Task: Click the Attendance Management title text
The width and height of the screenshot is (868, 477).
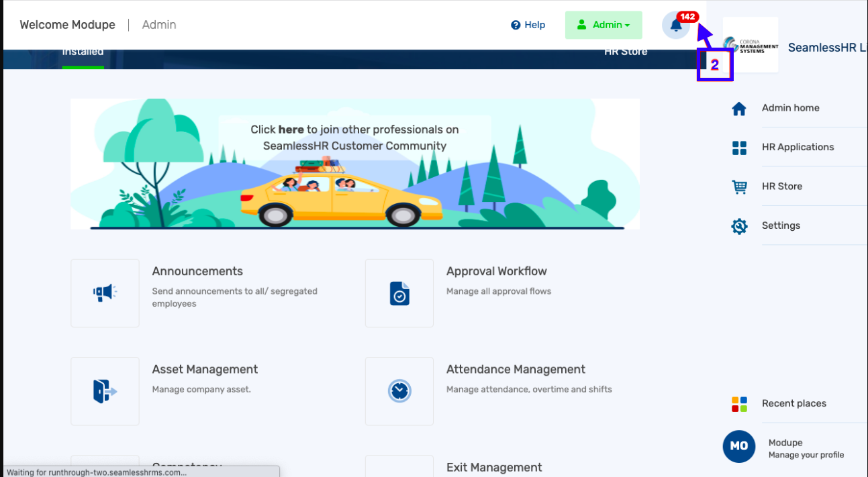Action: 516,370
